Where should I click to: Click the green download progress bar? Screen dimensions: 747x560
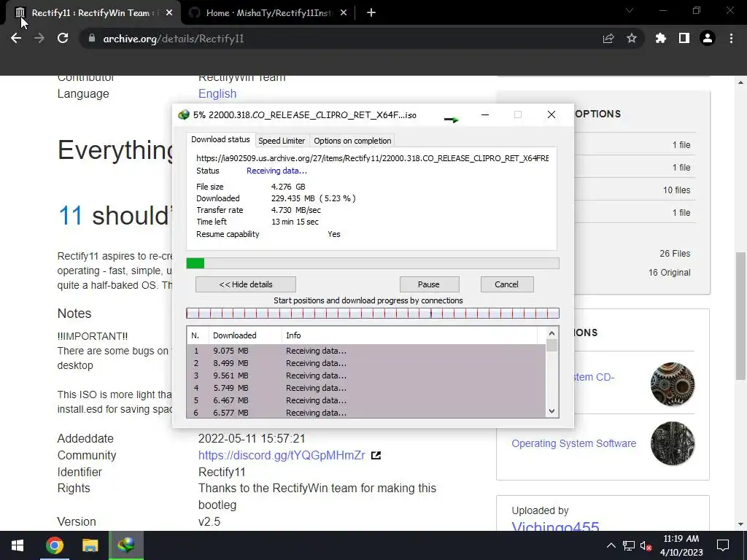click(x=373, y=263)
